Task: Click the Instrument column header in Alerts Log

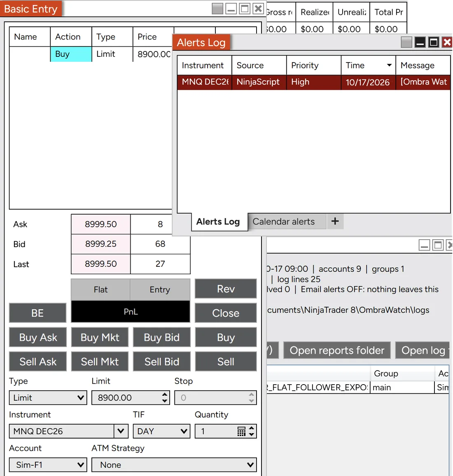Action: tap(204, 65)
